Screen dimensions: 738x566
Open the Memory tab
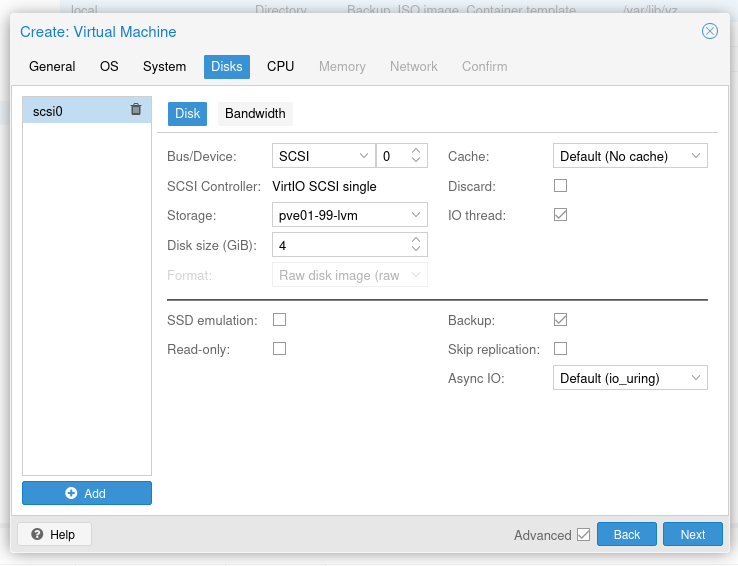click(x=342, y=66)
